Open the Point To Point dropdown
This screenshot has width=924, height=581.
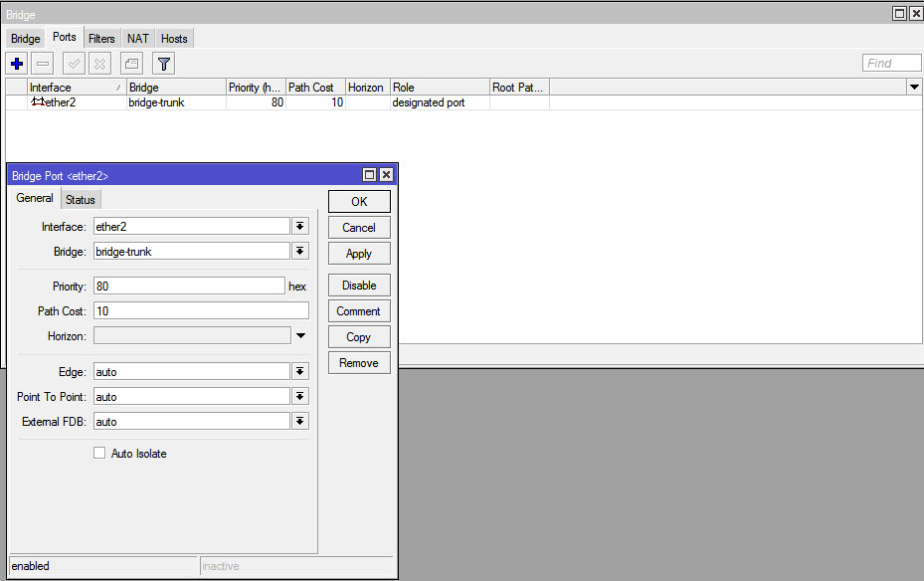[300, 396]
